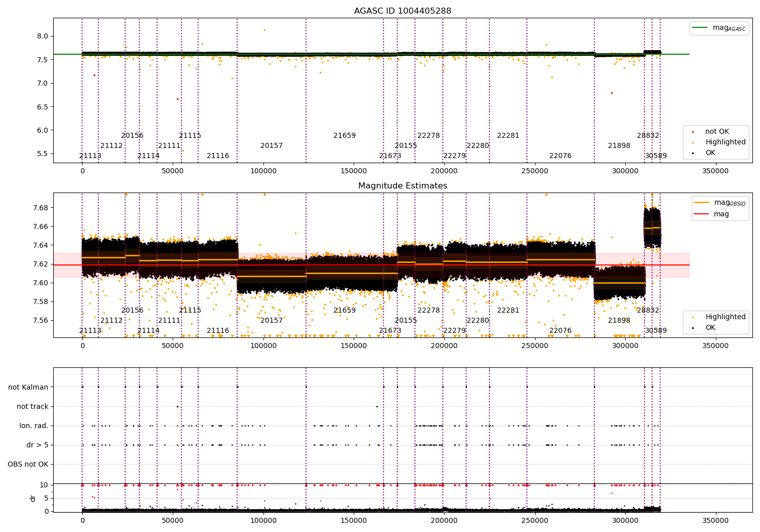Click the "not Kalman" row label
This screenshot has height=532, width=760.
(x=28, y=388)
